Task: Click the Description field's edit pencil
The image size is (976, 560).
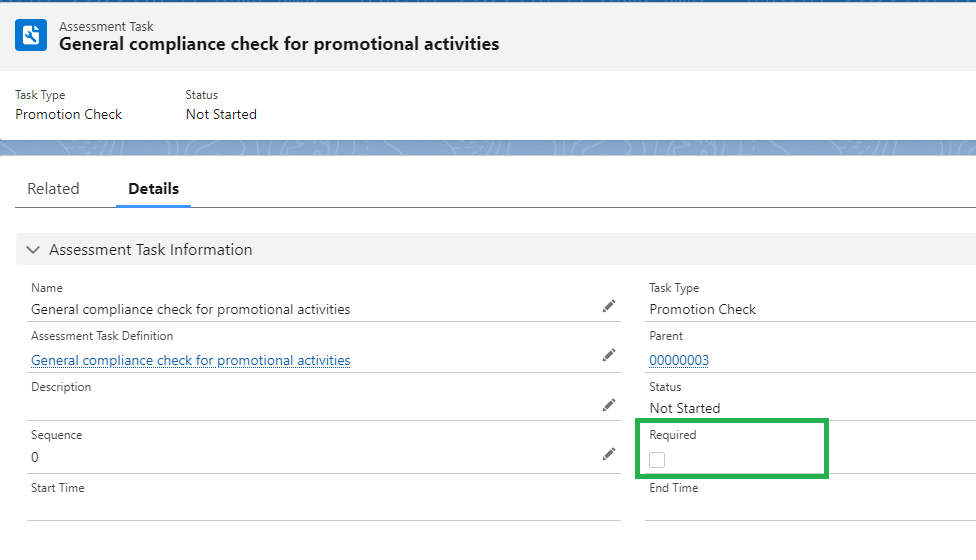Action: (x=608, y=405)
